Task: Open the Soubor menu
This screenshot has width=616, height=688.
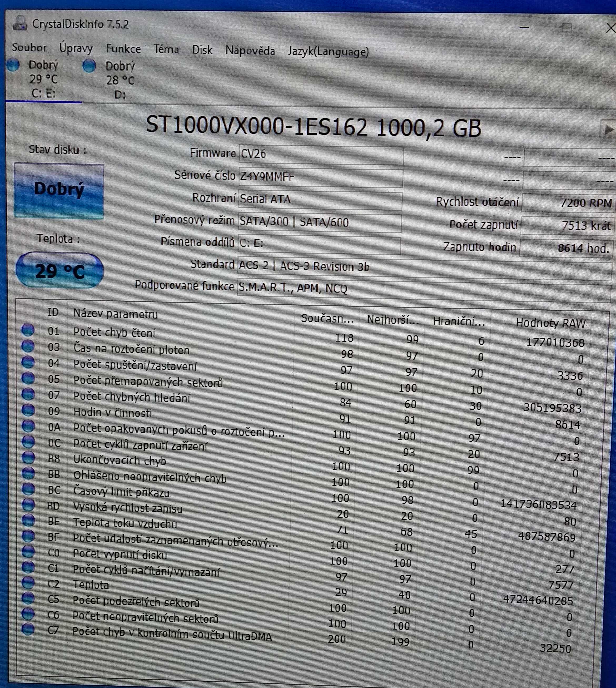Action: tap(29, 47)
